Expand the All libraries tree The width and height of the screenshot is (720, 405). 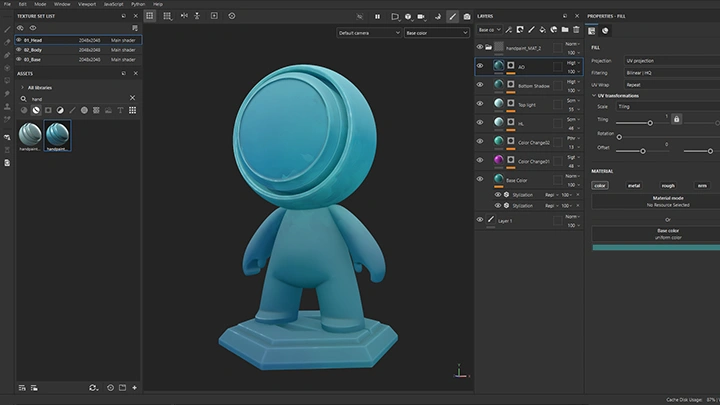point(23,87)
